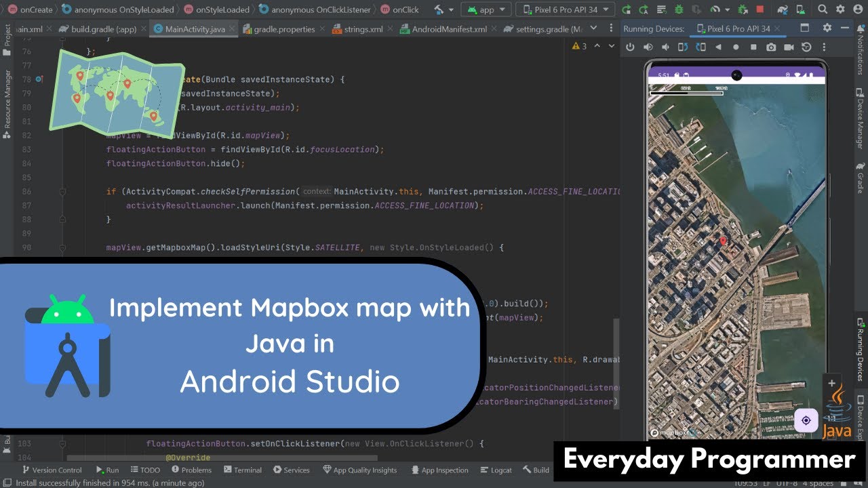Click the emulator Volume Up icon
The image size is (868, 488).
click(648, 47)
